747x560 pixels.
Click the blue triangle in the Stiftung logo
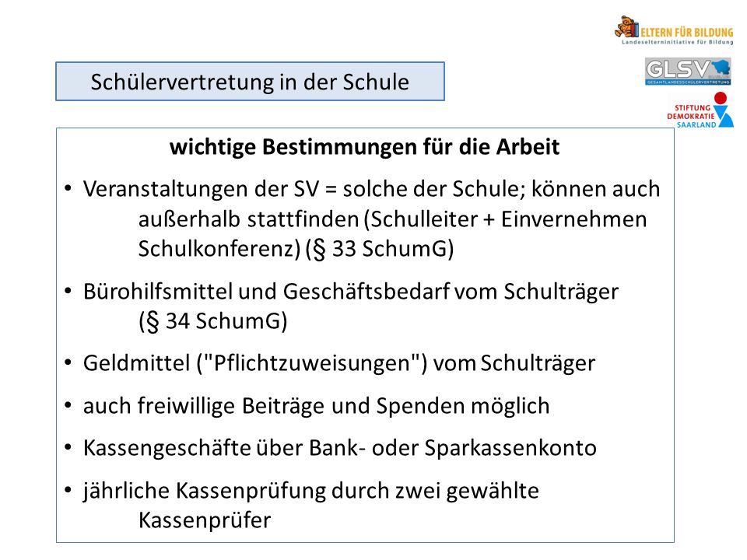[724, 116]
